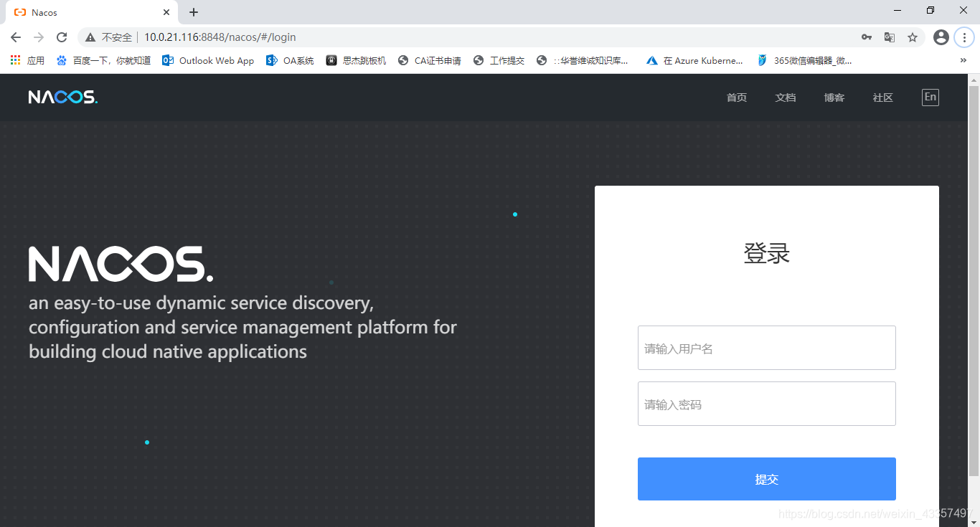This screenshot has width=980, height=527.
Task: Click the blue 提交 submit button
Action: 767,479
